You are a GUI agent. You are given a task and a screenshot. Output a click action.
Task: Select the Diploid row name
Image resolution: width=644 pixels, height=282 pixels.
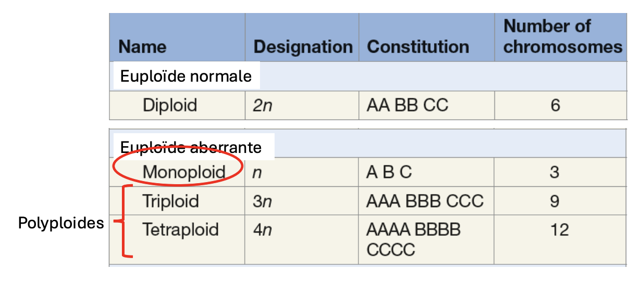click(170, 105)
